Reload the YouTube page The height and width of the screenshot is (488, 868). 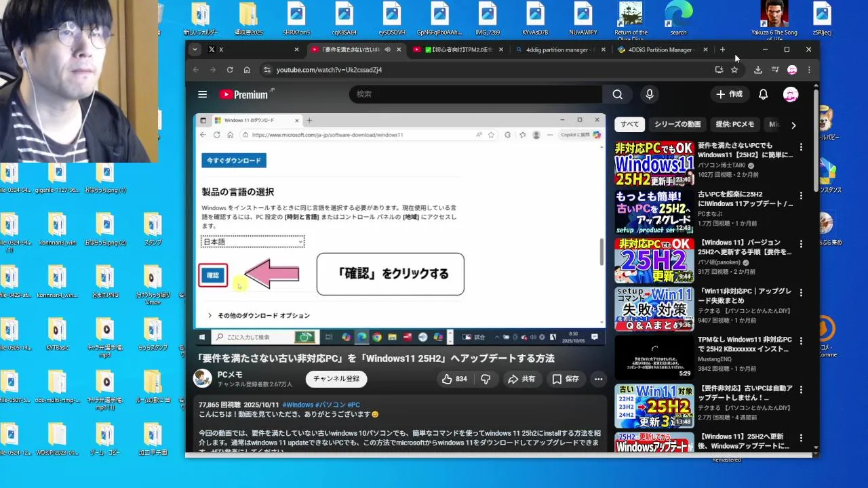tap(230, 70)
